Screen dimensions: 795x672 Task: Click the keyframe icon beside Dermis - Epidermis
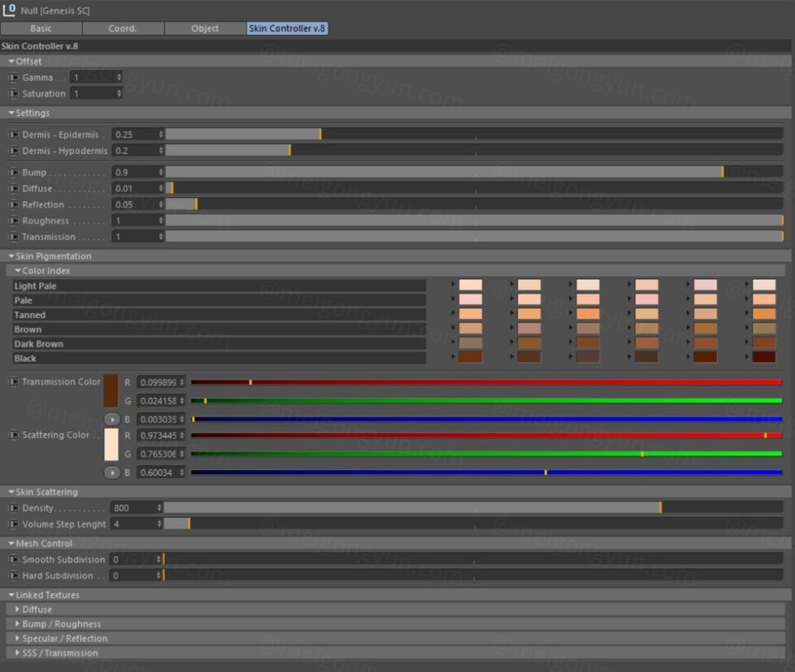point(14,134)
